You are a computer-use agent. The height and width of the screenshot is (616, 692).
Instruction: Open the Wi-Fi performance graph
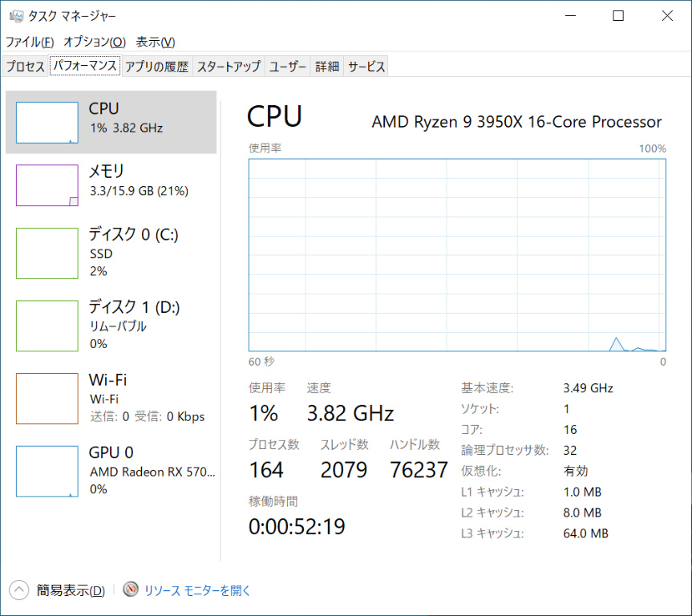[47, 398]
